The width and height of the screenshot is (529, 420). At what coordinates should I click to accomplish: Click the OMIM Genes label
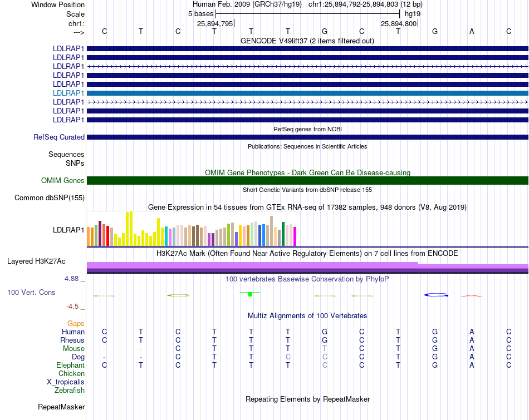click(x=62, y=180)
